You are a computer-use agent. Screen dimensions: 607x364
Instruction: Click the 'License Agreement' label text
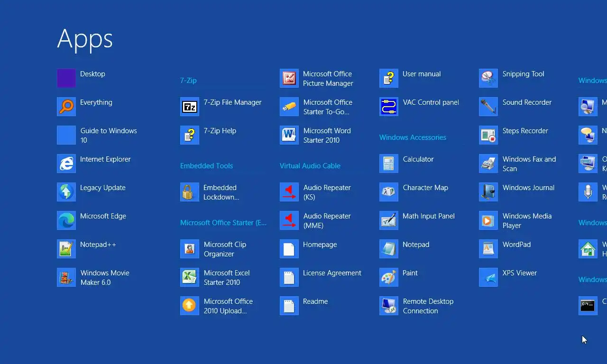pyautogui.click(x=332, y=273)
